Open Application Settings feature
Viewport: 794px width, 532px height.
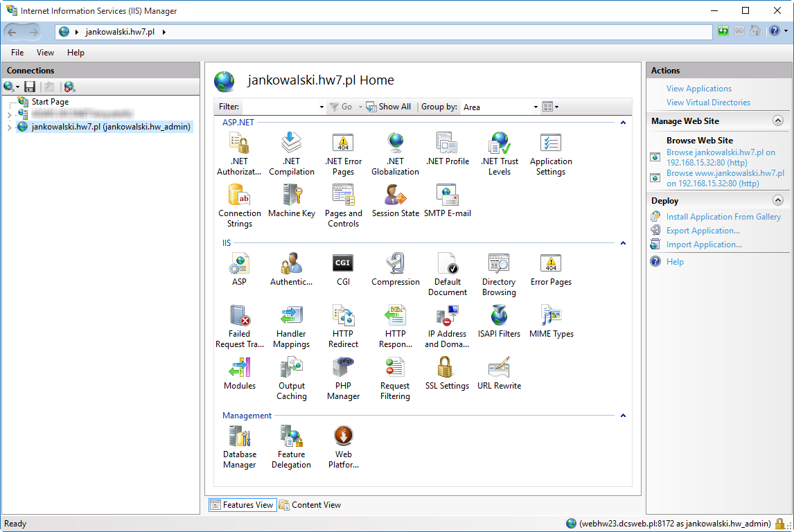point(551,153)
